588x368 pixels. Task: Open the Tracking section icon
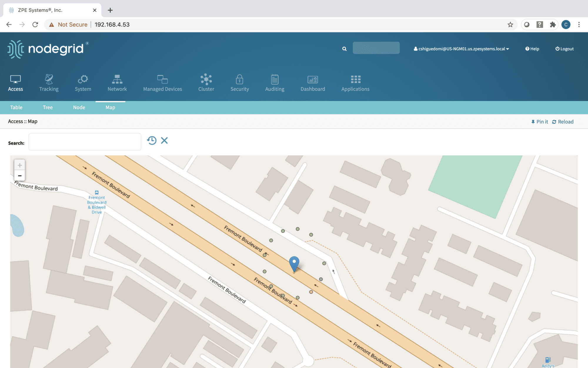(49, 79)
